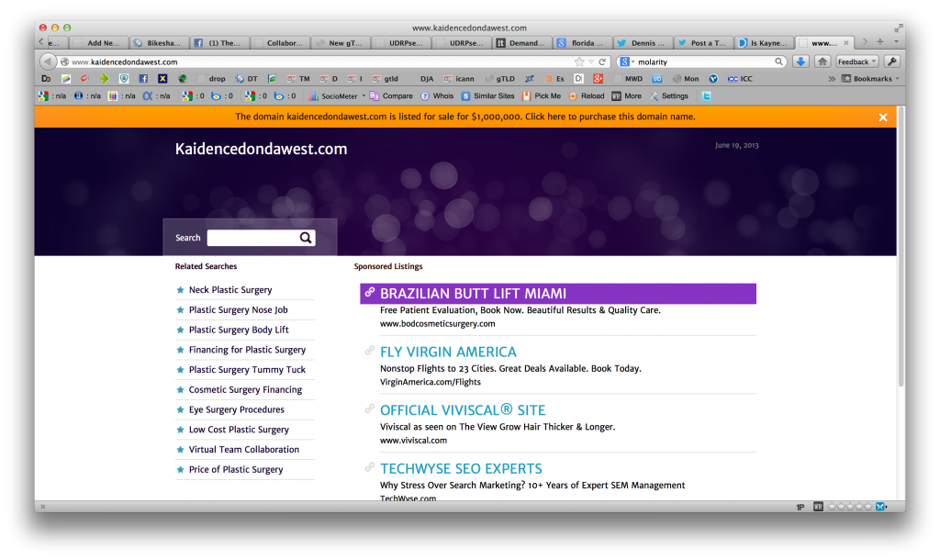This screenshot has width=940, height=560.
Task: Expand the Bookmarks menu dropdown
Action: point(870,79)
